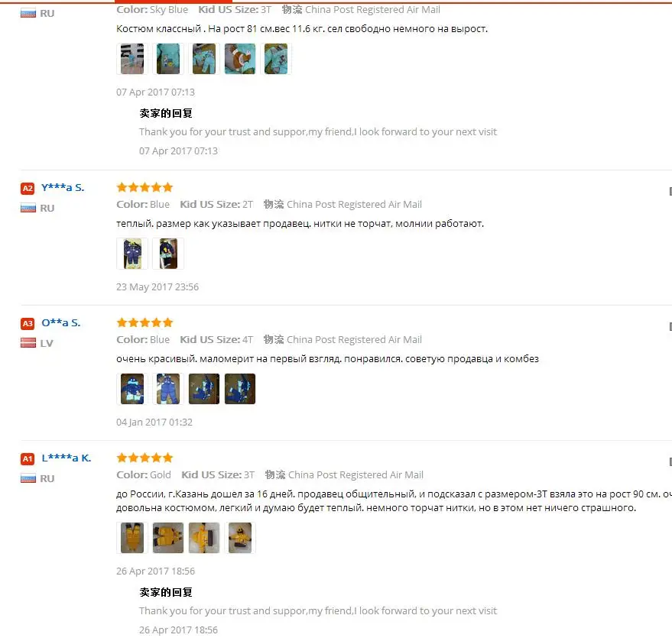
Task: Open reviewer profile L****a K.
Action: point(67,458)
